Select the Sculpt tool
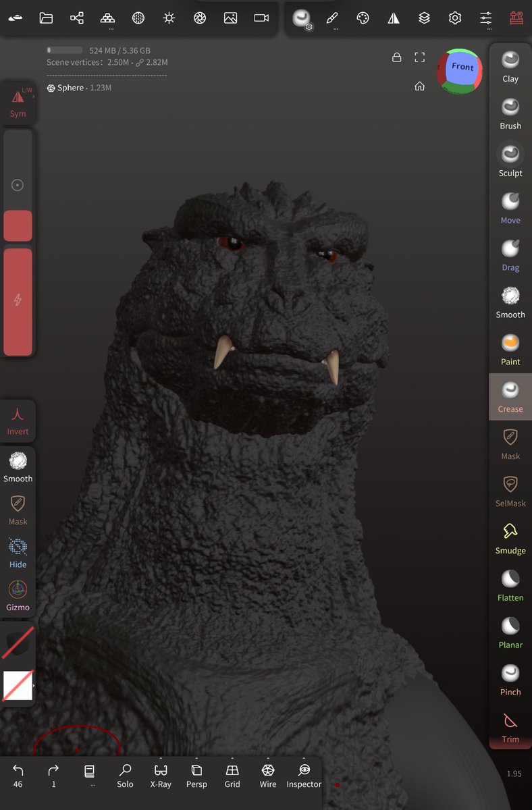Image resolution: width=532 pixels, height=810 pixels. click(510, 161)
